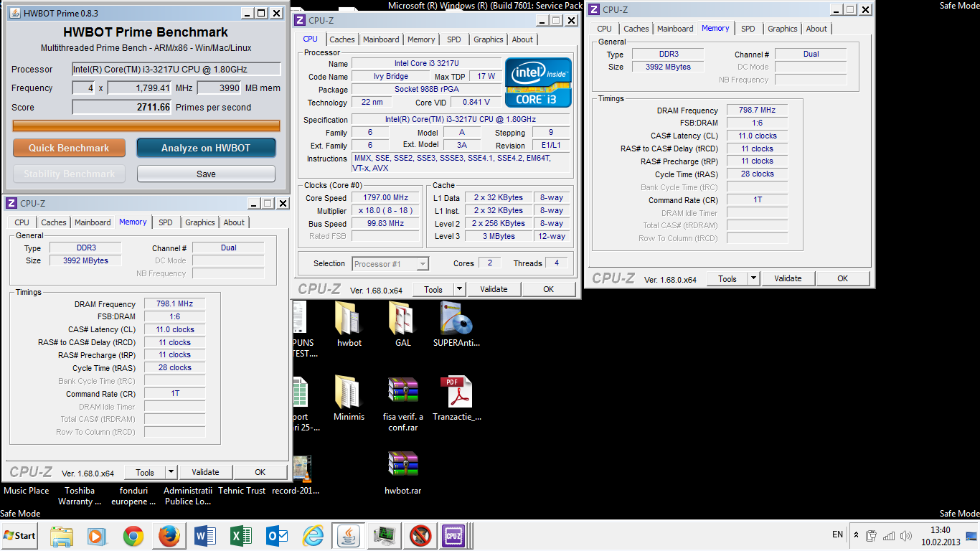The image size is (980, 551).
Task: Open SPD tab in middle CPU-Z window
Action: pos(454,39)
